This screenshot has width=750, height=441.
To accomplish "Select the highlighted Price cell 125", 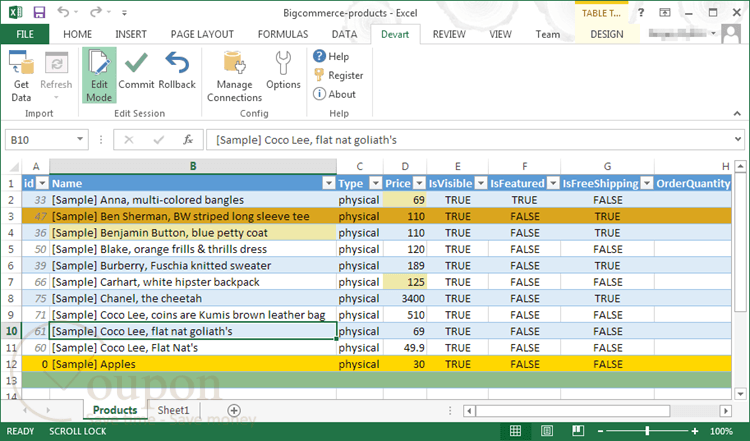I will coord(405,282).
